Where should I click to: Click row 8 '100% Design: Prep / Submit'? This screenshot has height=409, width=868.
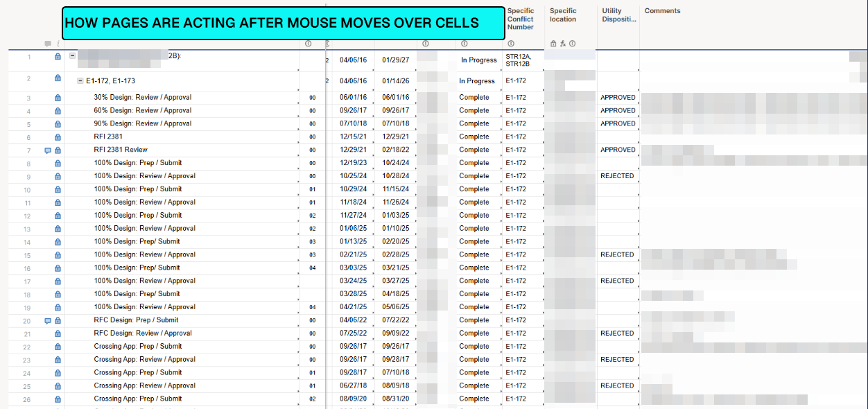tap(138, 163)
